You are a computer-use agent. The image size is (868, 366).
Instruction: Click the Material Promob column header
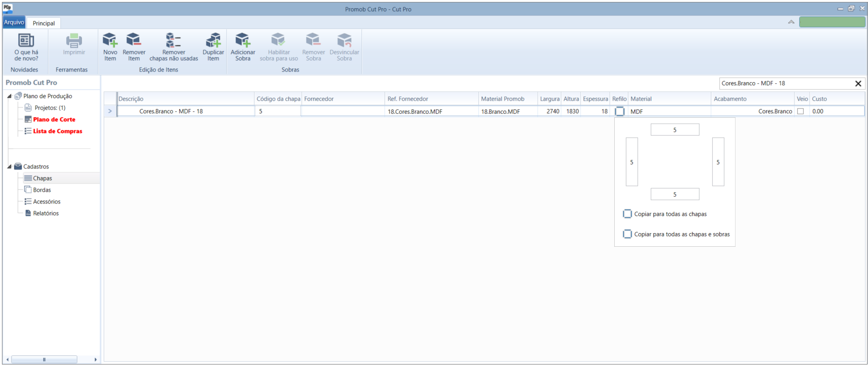508,99
